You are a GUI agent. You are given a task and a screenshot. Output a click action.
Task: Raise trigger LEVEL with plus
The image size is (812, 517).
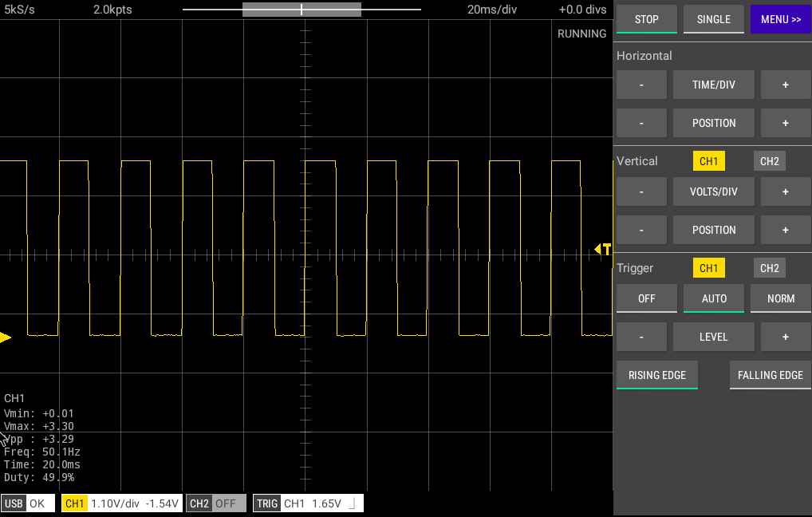[x=786, y=337]
